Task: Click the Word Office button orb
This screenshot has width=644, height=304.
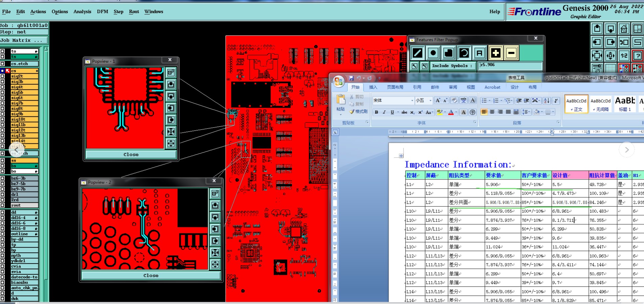Action: click(x=338, y=81)
